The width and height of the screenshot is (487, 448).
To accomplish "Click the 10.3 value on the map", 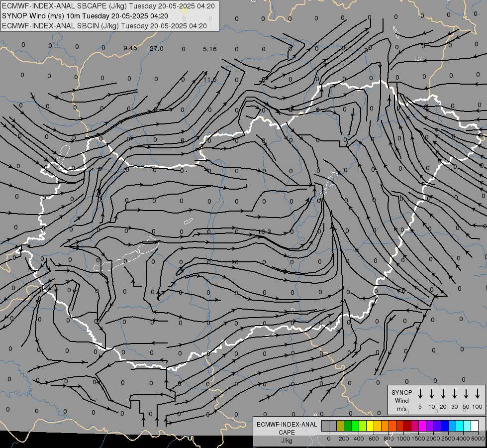I will click(264, 232).
